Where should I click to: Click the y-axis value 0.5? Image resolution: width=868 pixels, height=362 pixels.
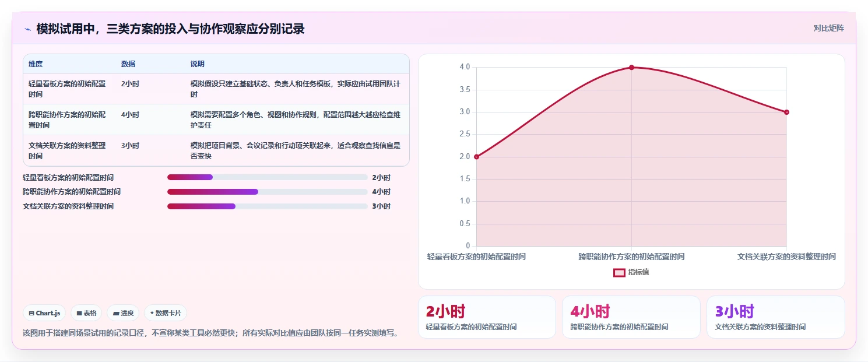tap(465, 224)
